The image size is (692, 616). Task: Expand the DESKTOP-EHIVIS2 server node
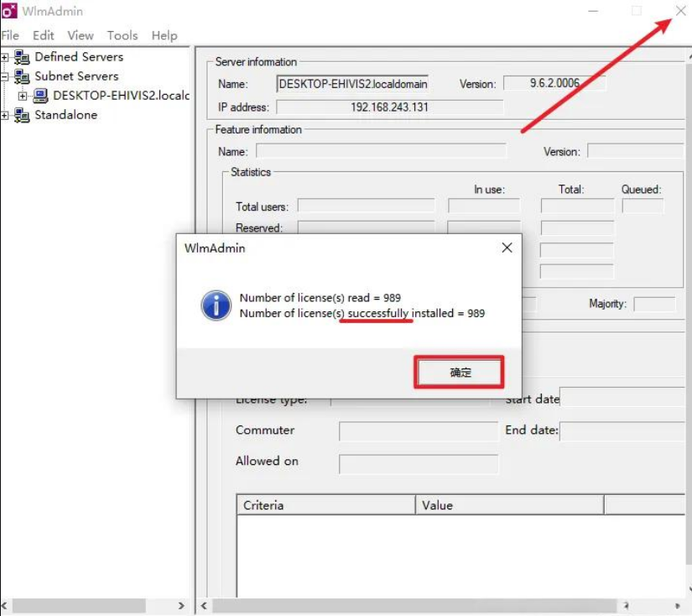(23, 96)
